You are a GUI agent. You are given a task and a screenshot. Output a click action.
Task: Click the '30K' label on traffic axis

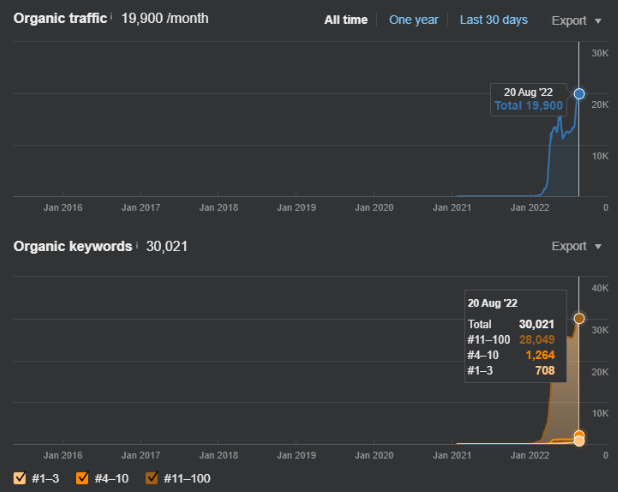point(600,53)
